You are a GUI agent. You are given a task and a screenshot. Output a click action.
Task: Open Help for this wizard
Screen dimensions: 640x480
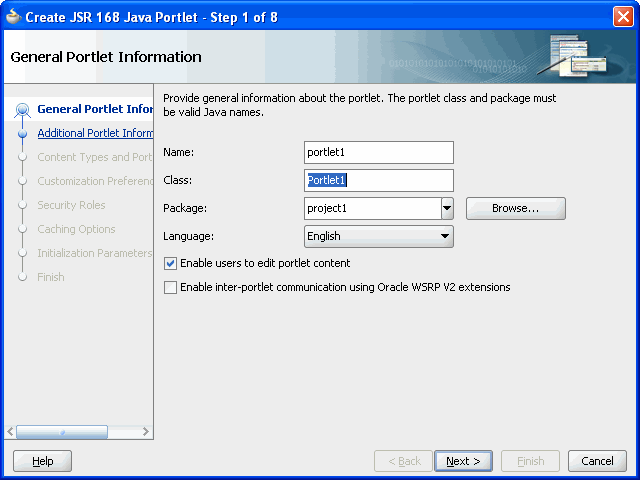click(x=42, y=461)
